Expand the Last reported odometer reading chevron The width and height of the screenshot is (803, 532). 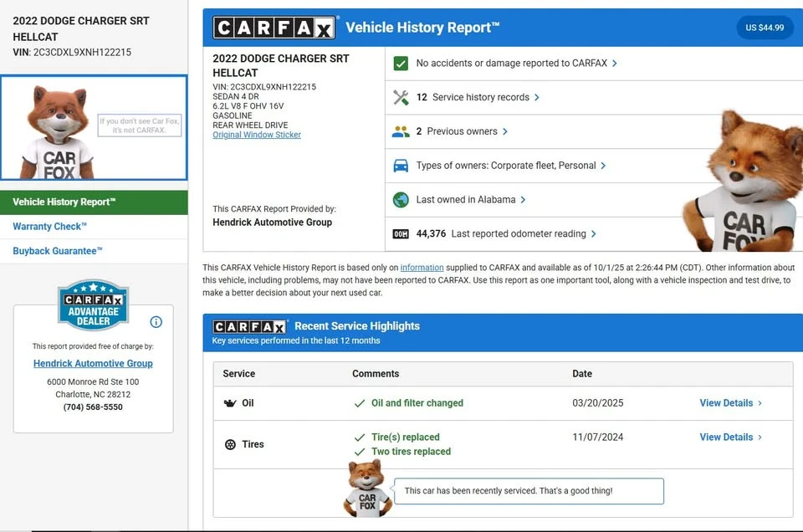point(594,234)
